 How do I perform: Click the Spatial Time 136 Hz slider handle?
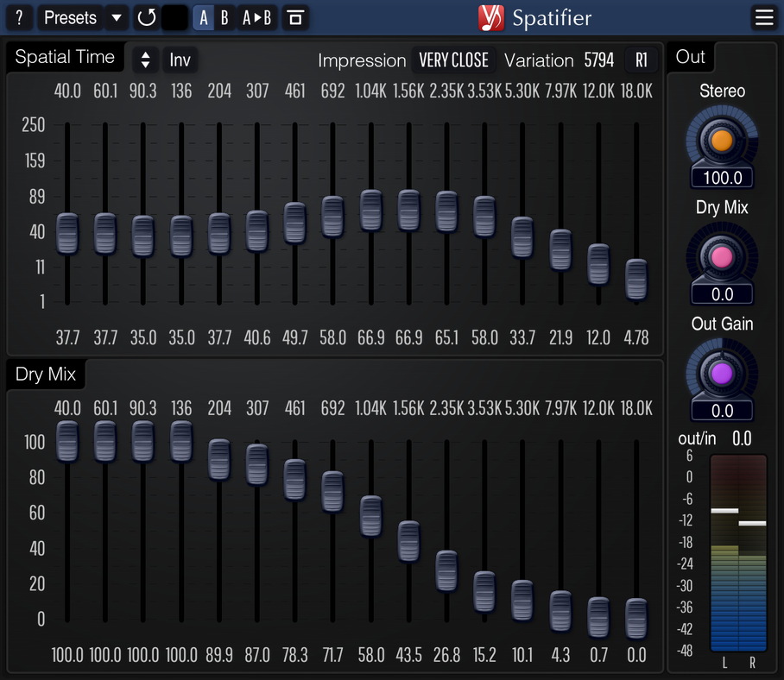click(x=181, y=236)
